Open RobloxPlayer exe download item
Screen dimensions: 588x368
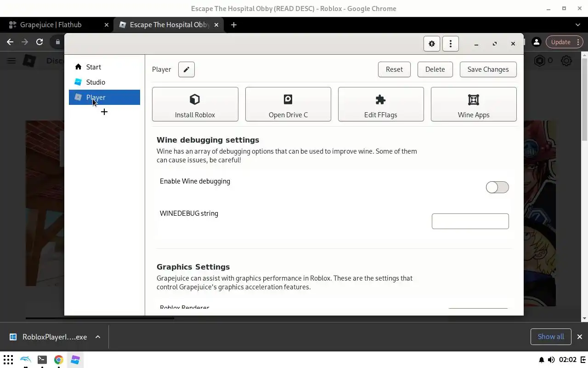pos(49,337)
